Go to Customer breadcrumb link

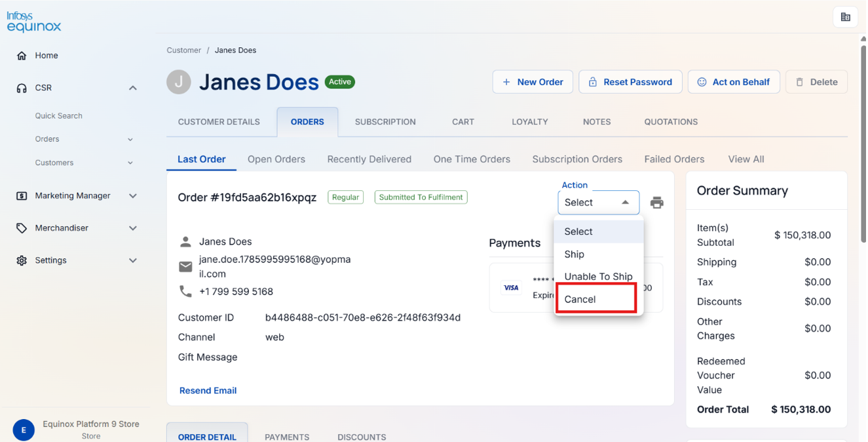[183, 50]
